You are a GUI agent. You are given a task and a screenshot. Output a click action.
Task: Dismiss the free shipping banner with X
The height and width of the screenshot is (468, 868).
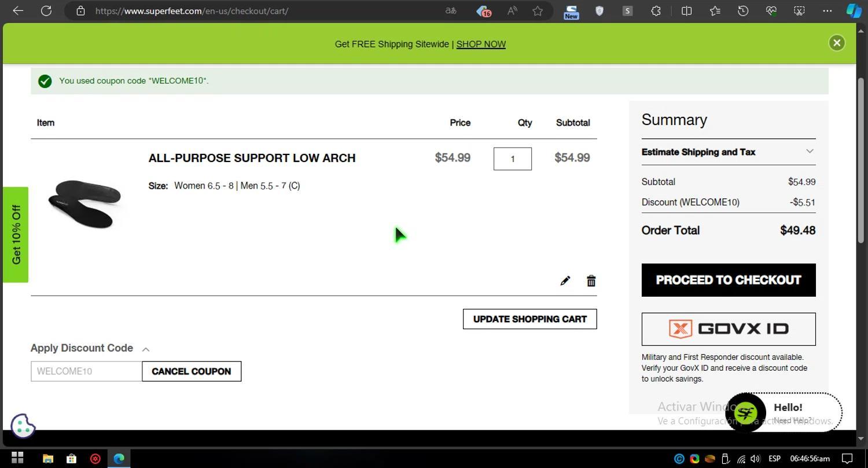point(837,43)
